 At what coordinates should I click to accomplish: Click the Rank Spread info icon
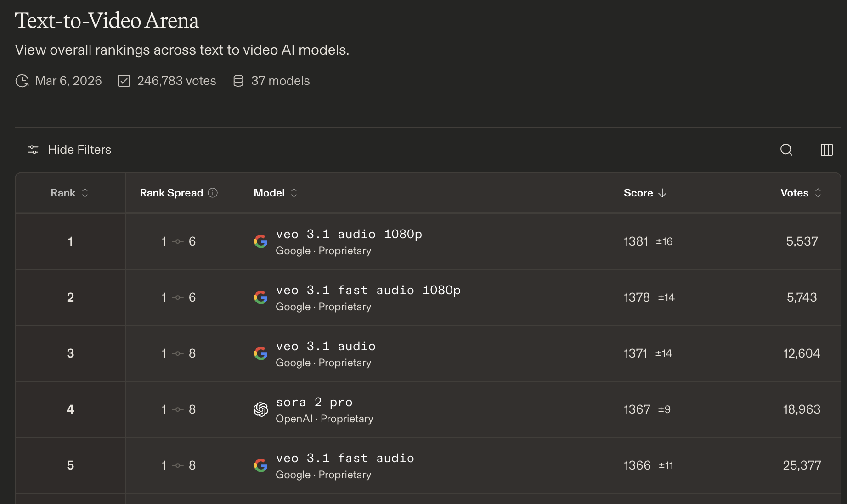[213, 193]
